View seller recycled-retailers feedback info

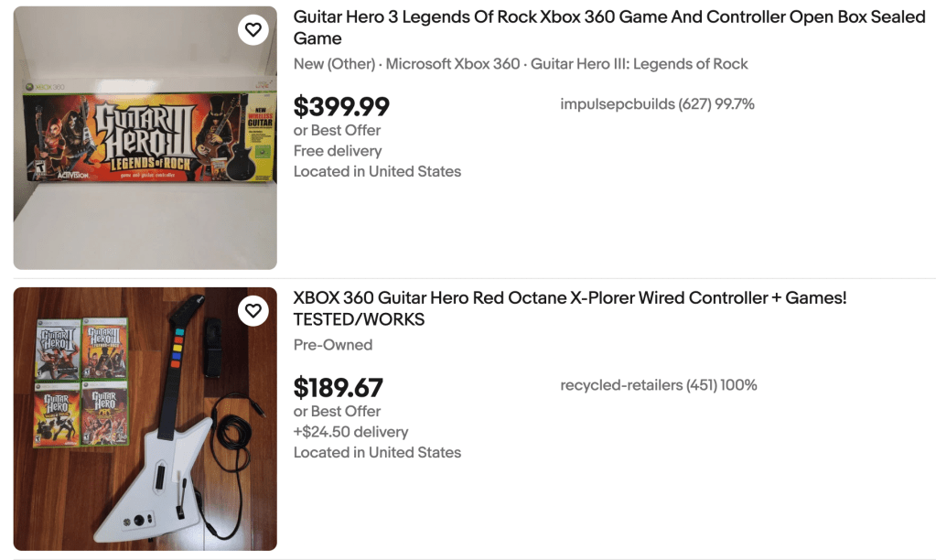pos(658,385)
